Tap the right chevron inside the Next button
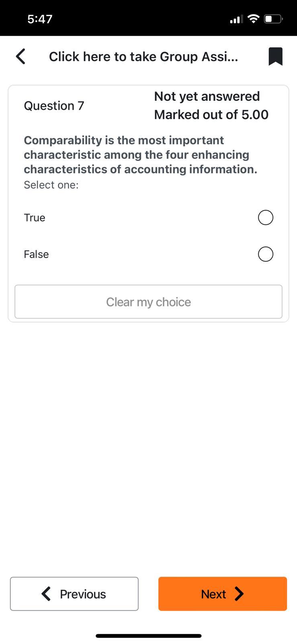 coord(240,594)
